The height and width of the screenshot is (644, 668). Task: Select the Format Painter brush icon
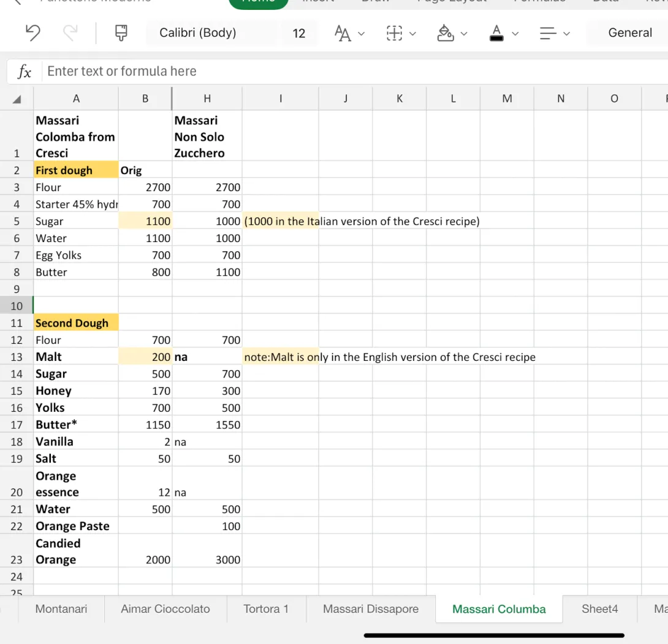click(x=121, y=33)
